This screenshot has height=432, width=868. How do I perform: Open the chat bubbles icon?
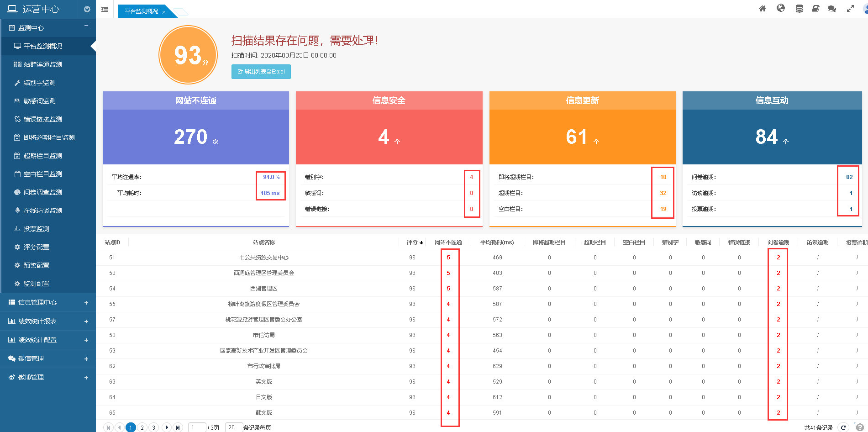(x=832, y=9)
